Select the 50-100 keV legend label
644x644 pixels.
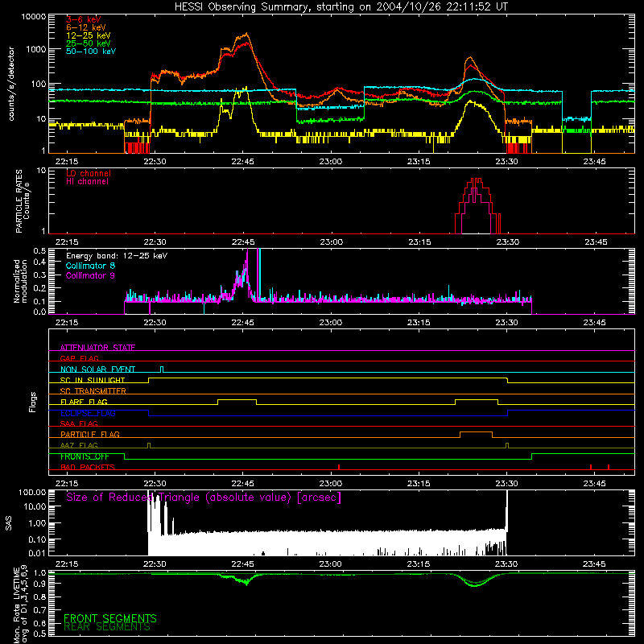pyautogui.click(x=91, y=52)
